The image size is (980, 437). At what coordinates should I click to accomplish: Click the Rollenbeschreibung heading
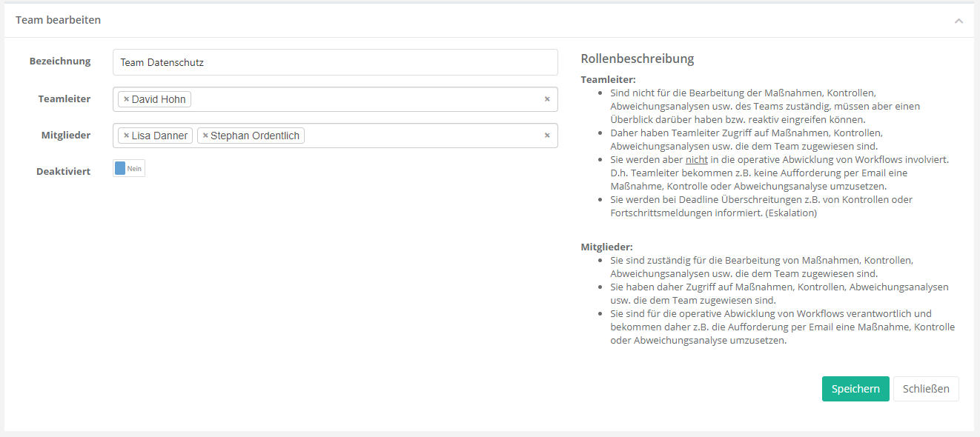coord(637,59)
